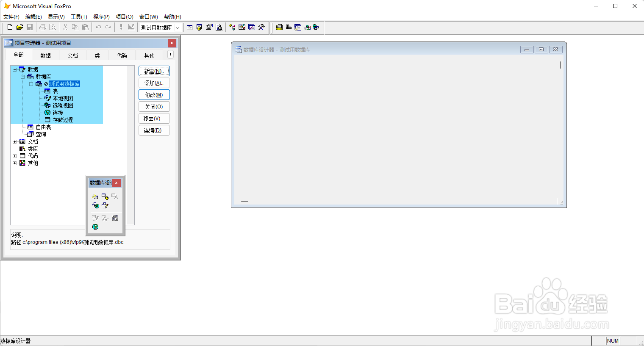Click the database designer vertical scrollbar thumb

(x=561, y=65)
